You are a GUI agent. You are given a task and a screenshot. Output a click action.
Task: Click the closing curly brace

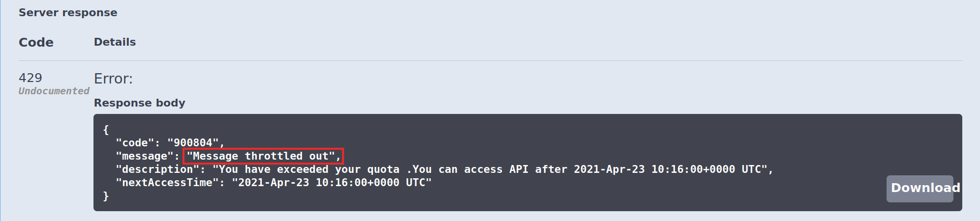pyautogui.click(x=106, y=196)
